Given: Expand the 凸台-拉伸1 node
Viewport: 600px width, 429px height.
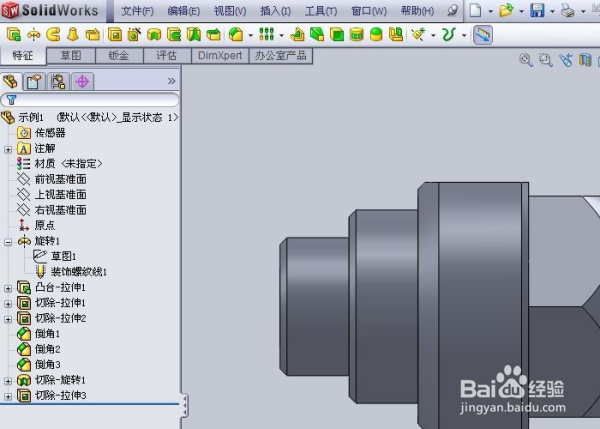Looking at the screenshot, I should click(8, 288).
